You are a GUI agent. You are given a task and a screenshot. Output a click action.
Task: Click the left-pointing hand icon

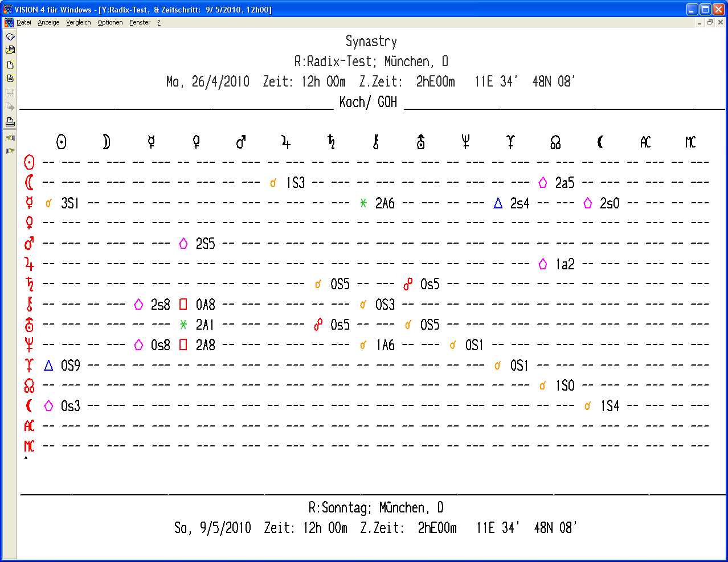10,138
